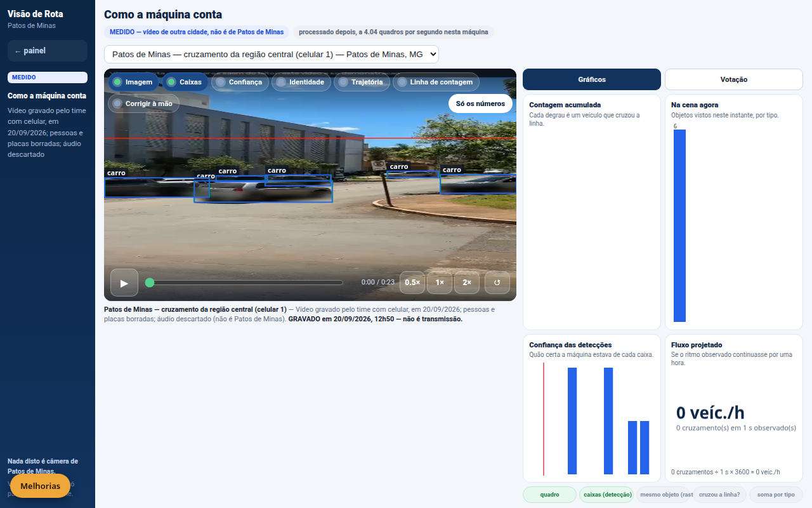Open the Melhorias button

click(x=40, y=486)
